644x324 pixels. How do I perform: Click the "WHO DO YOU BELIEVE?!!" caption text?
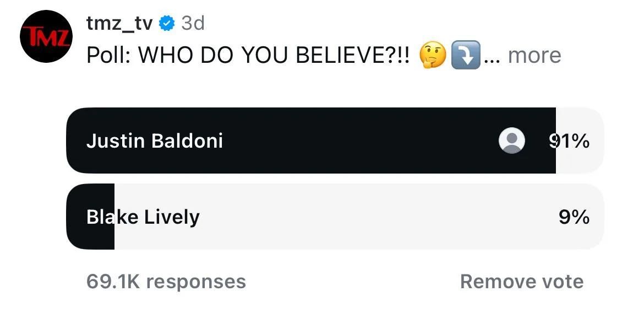[x=274, y=56]
